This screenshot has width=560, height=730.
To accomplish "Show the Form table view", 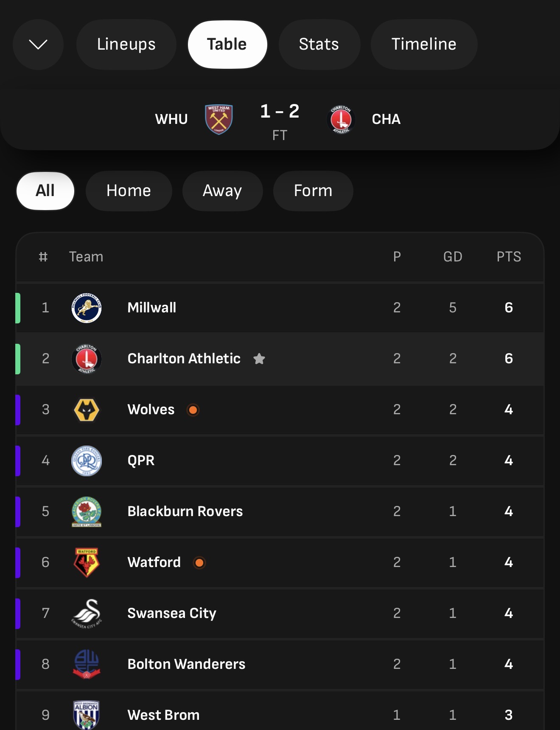I will pos(313,191).
